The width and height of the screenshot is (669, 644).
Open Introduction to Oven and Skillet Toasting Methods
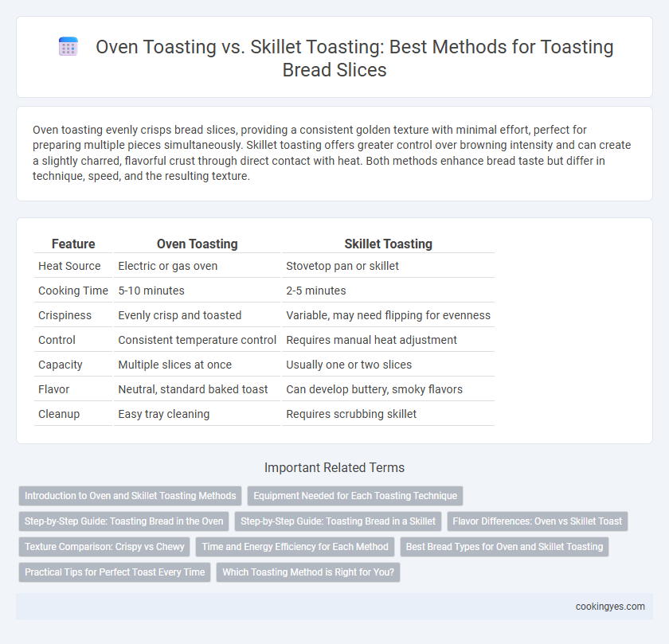coord(130,496)
